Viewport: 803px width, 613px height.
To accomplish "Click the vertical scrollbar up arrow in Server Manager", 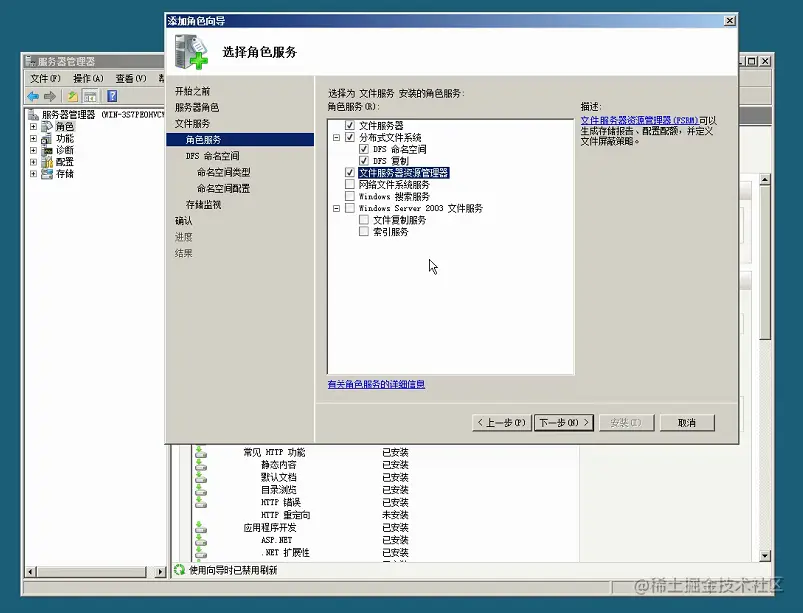I will tap(765, 179).
